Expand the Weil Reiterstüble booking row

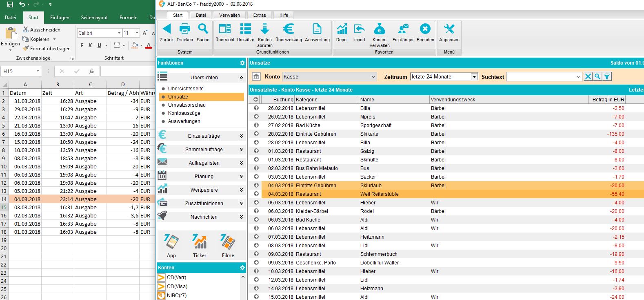(256, 194)
